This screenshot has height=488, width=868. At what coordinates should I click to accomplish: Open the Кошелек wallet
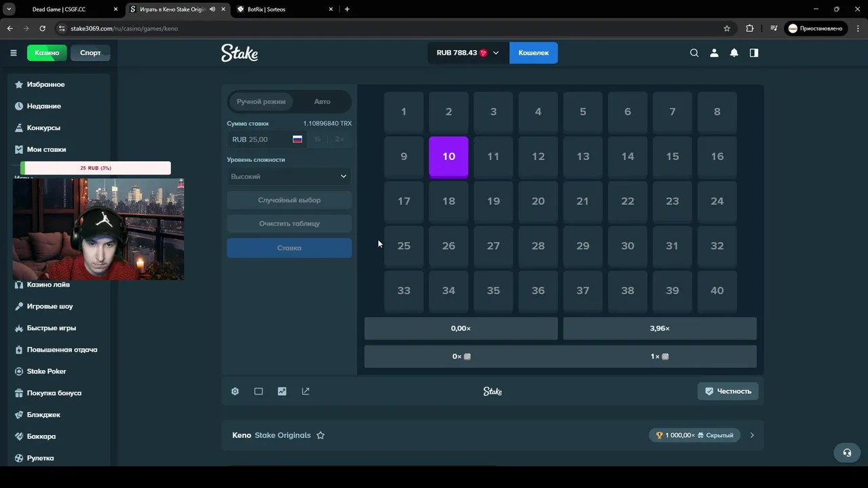[x=534, y=53]
